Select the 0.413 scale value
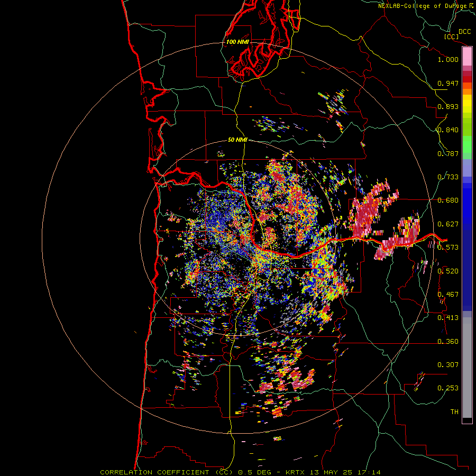Screen dimensions: 476x476 coord(448,318)
